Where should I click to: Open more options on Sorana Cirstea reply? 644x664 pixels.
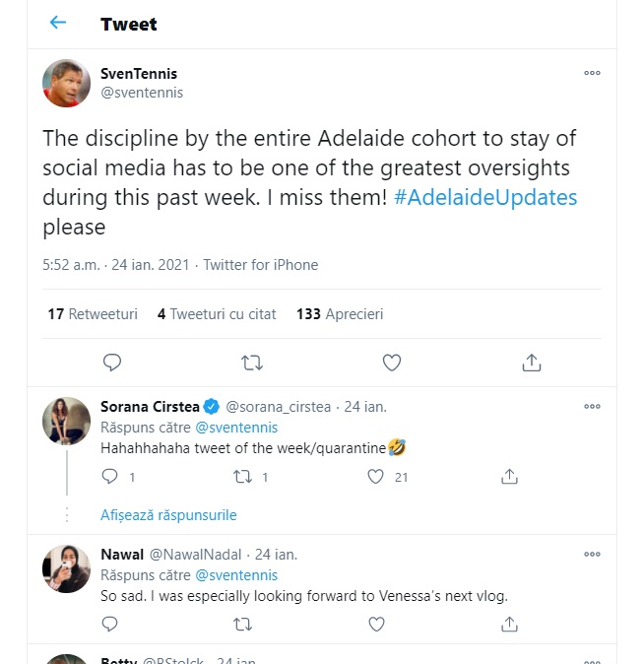592,406
